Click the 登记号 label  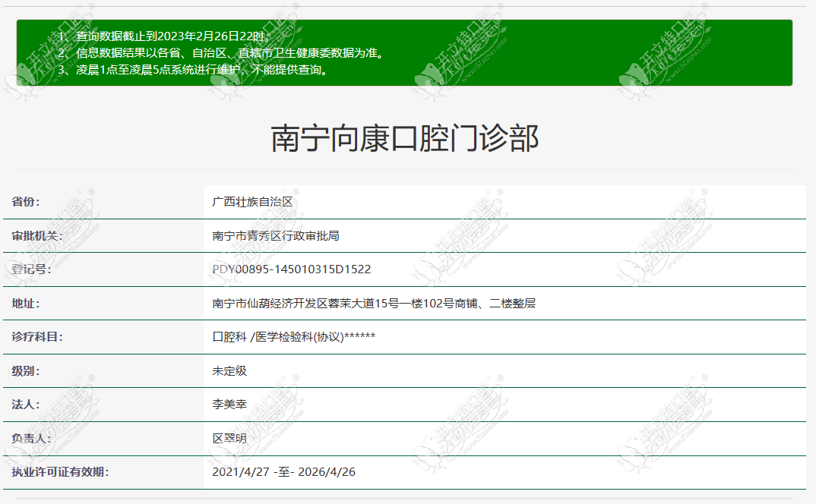[31, 269]
